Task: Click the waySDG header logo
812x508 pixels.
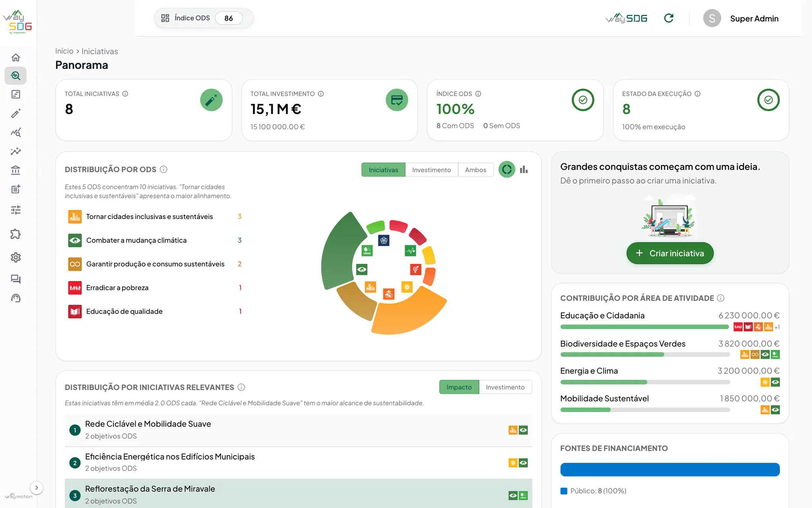Action: [x=626, y=18]
